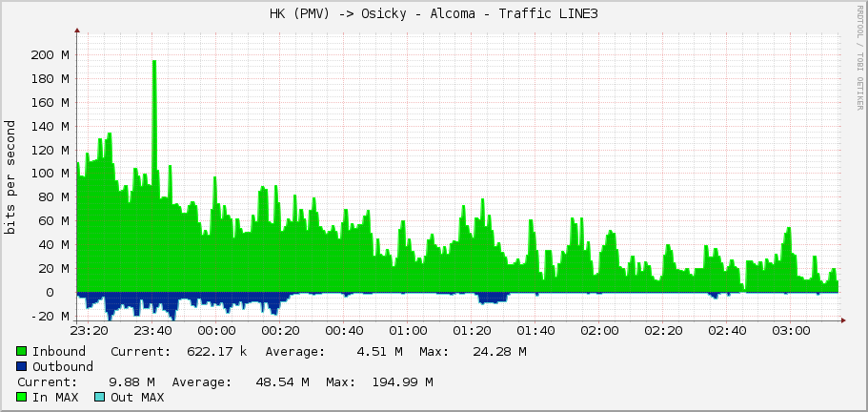Click the '160 M' y-axis label
868x412 pixels.
(x=50, y=102)
